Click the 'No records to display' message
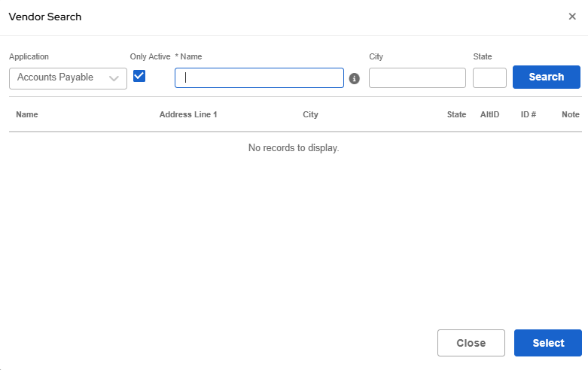This screenshot has height=370, width=588. 294,148
